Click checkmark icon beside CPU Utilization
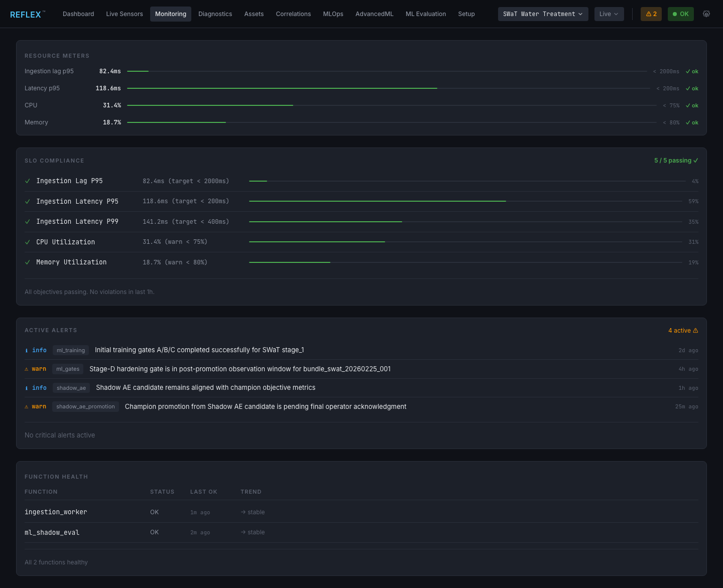The width and height of the screenshot is (723, 588). tap(28, 242)
